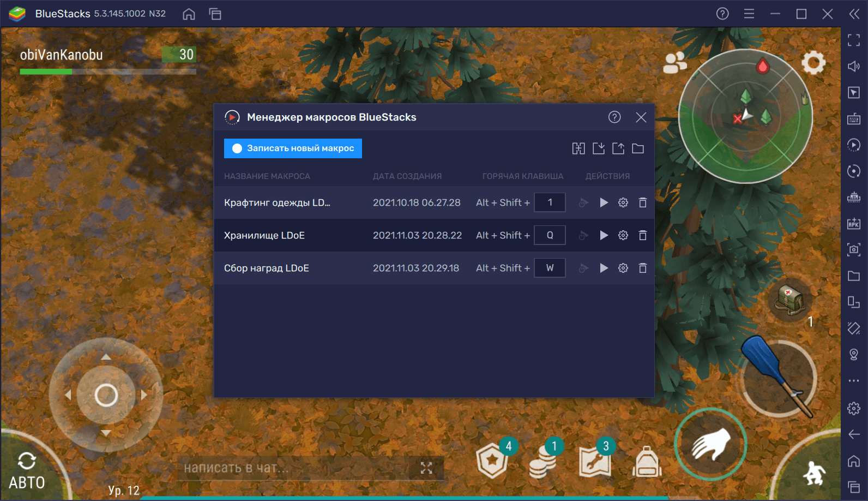Edit hotkey field containing 1

550,202
